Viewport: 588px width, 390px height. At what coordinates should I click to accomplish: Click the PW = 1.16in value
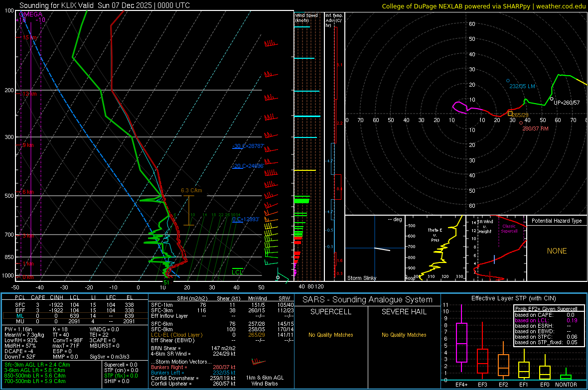point(19,329)
